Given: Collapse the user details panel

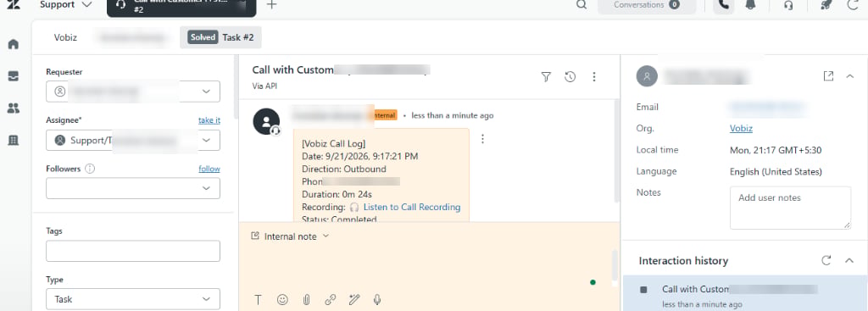Looking at the screenshot, I should coord(850,76).
